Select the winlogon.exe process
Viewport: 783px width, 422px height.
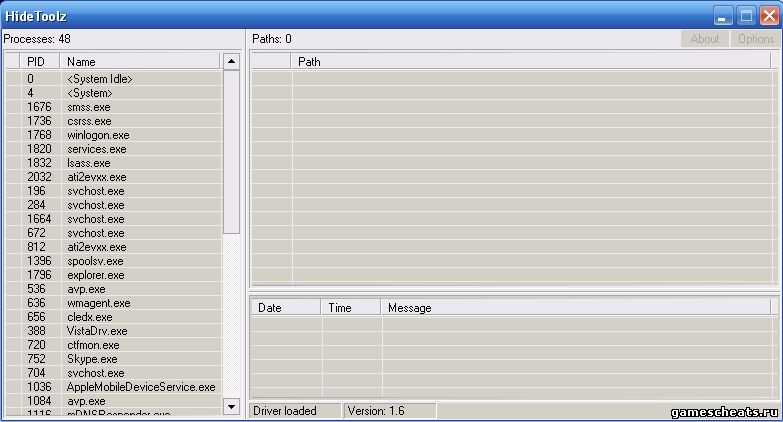(98, 135)
